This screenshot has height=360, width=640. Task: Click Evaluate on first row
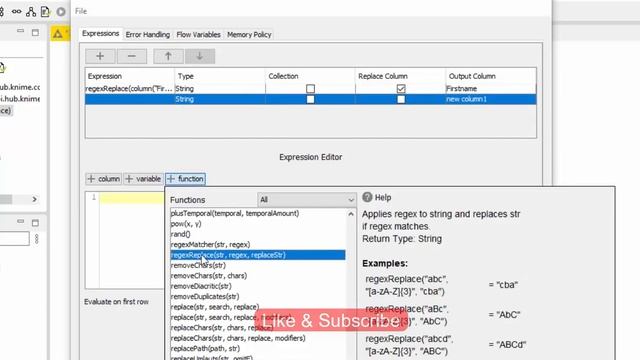click(116, 302)
